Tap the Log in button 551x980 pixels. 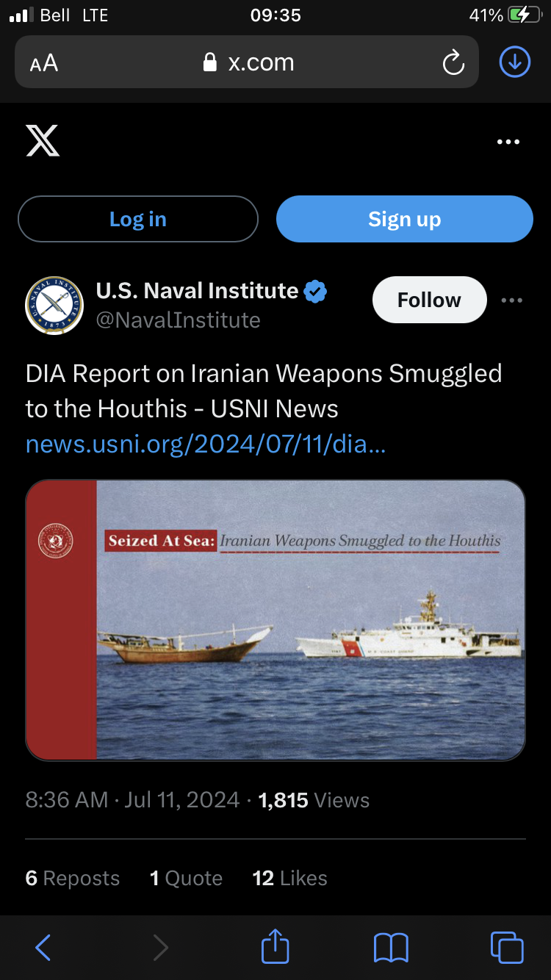click(138, 219)
